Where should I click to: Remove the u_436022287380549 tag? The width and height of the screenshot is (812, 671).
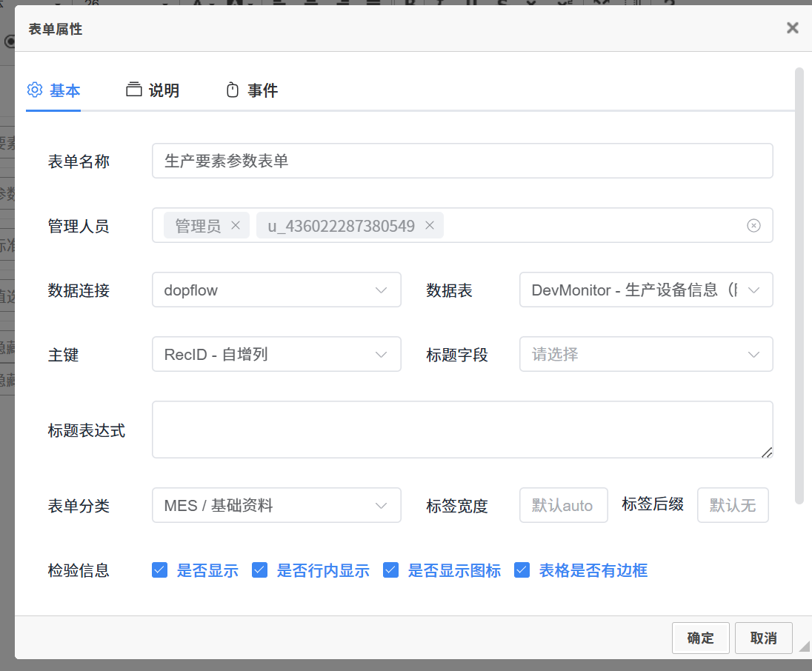coord(429,226)
